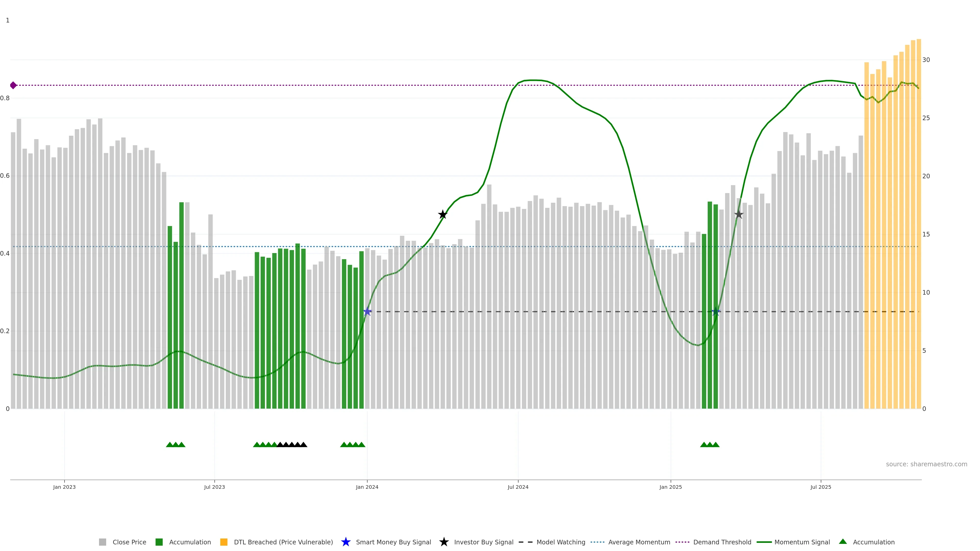Viewport: 980px width, 551px height.
Task: Click the Jan 2023 axis label
Action: tap(64, 487)
